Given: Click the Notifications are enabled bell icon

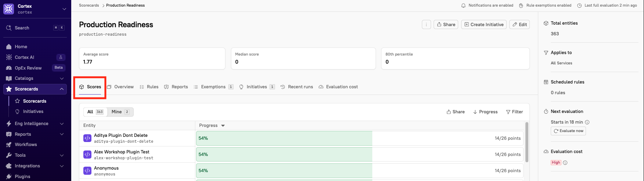Looking at the screenshot, I should coord(463,6).
